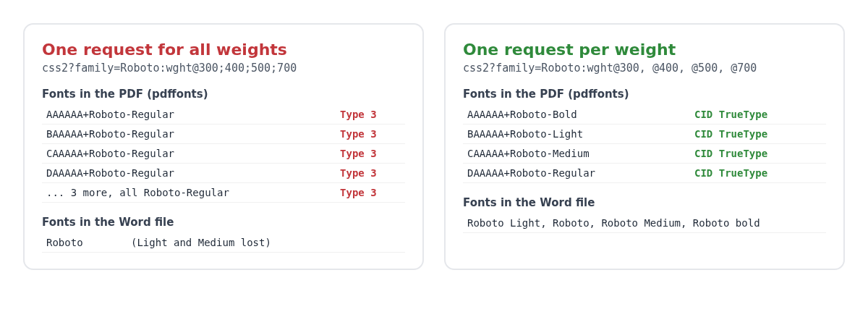Click 'Type 3' beside left DAAAAA+Roboto-Regular
The height and width of the screenshot is (333, 868).
(x=358, y=173)
